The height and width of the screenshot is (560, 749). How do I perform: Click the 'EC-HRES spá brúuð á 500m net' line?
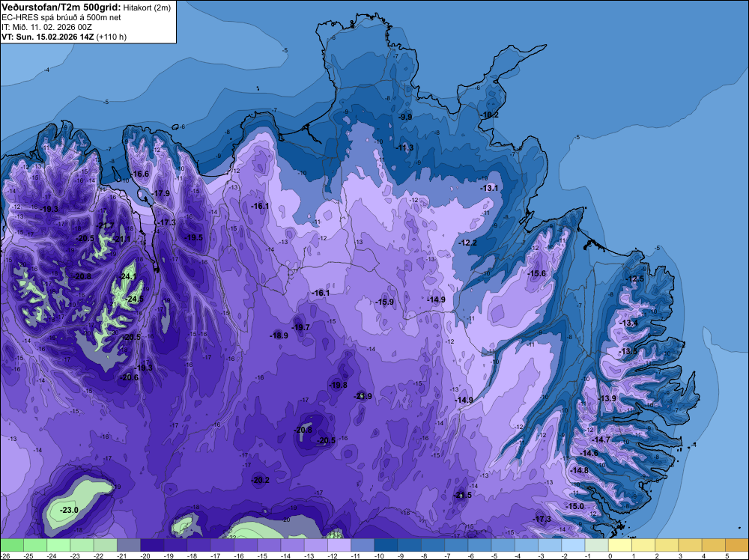click(x=61, y=17)
